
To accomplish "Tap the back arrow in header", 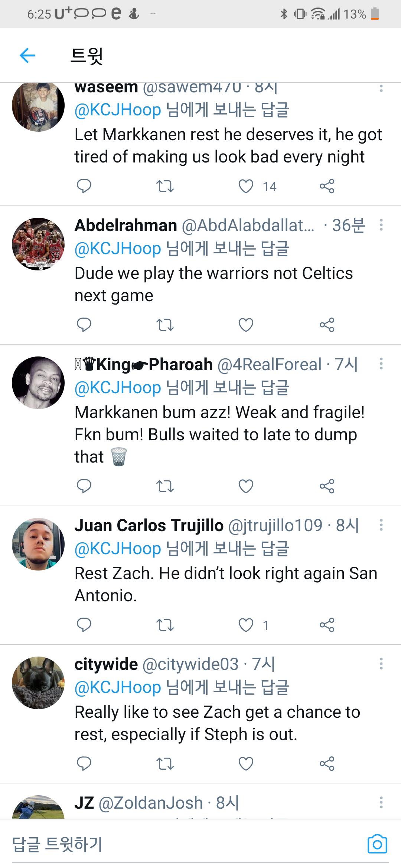I will click(27, 56).
